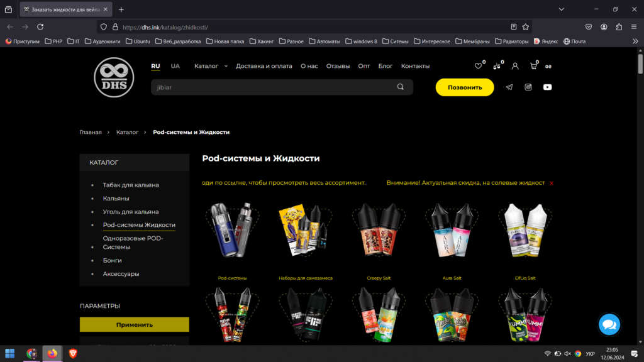Viewport: 644px width, 362px height.
Task: Show site security info via padlock icon
Action: click(x=116, y=27)
